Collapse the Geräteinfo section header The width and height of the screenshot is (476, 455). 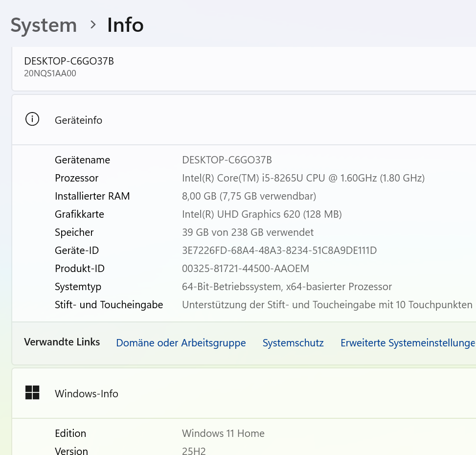pyautogui.click(x=244, y=119)
